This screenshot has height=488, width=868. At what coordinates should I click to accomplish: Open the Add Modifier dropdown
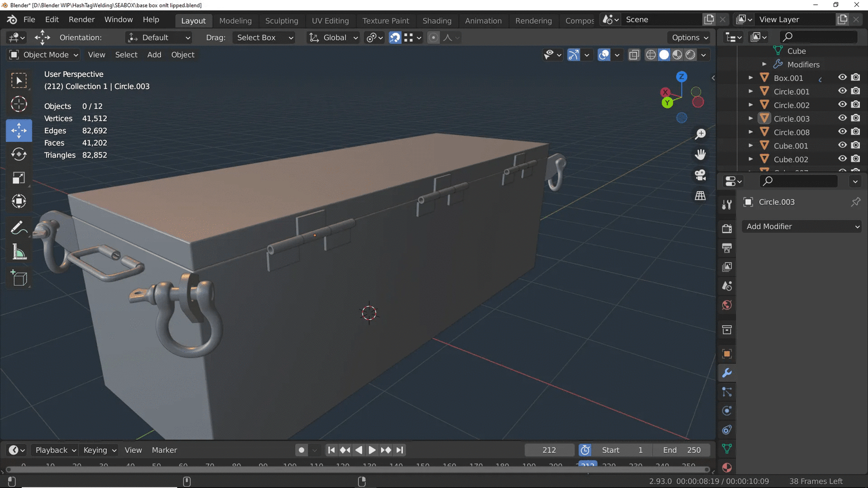pos(802,227)
